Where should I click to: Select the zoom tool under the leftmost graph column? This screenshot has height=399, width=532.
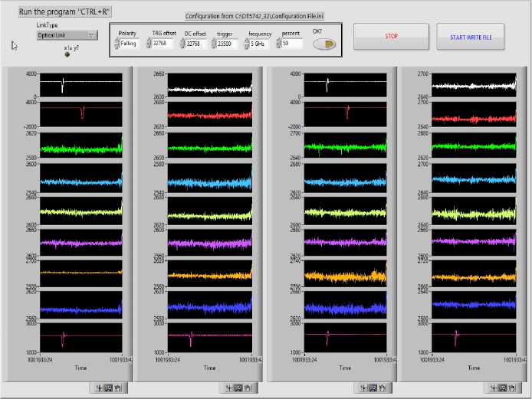[x=108, y=388]
